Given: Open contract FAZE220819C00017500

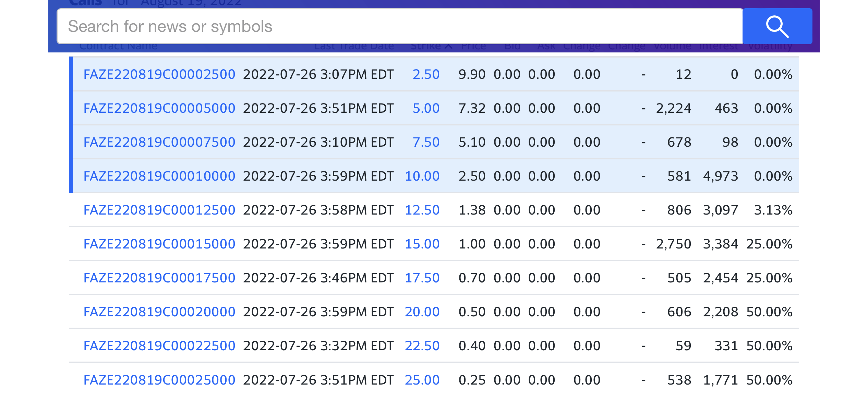Looking at the screenshot, I should [x=159, y=278].
